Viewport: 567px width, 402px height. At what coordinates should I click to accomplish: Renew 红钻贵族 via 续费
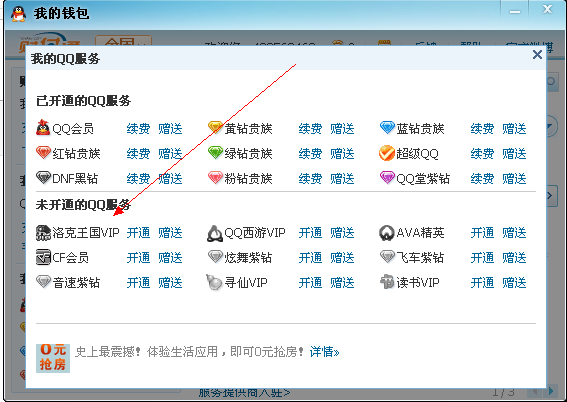(138, 154)
